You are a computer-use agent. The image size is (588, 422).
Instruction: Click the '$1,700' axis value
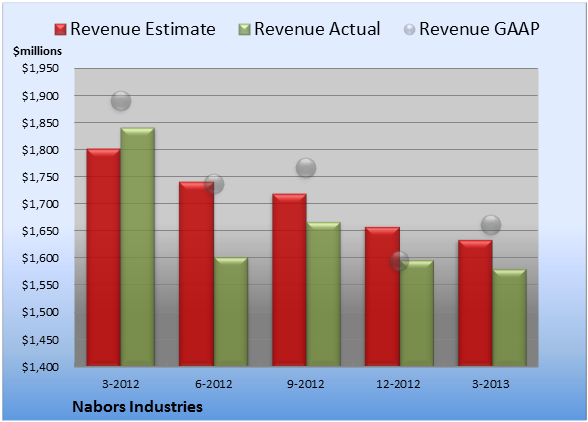point(40,204)
